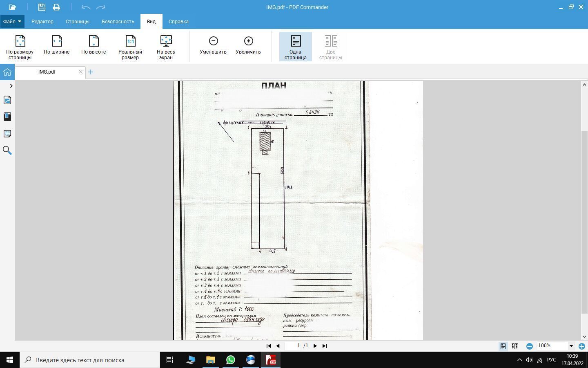
Task: Switch to the Редактор tab
Action: pos(42,22)
